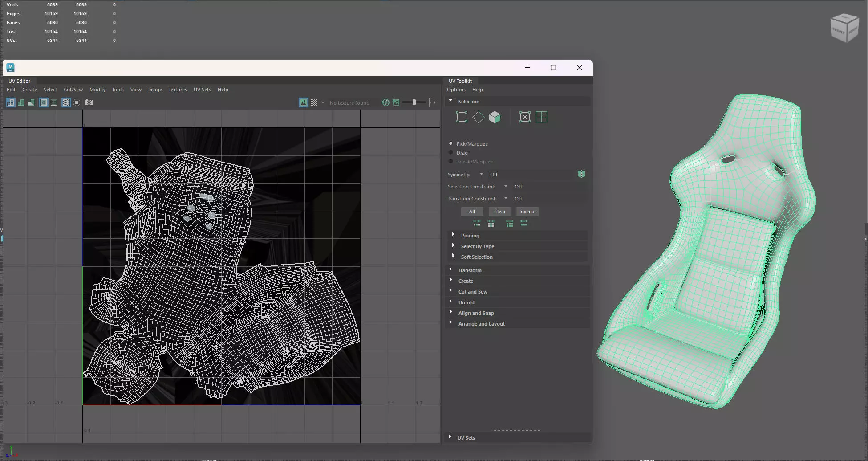
Task: Click the ViewCube in the 3D viewport
Action: pos(844,28)
